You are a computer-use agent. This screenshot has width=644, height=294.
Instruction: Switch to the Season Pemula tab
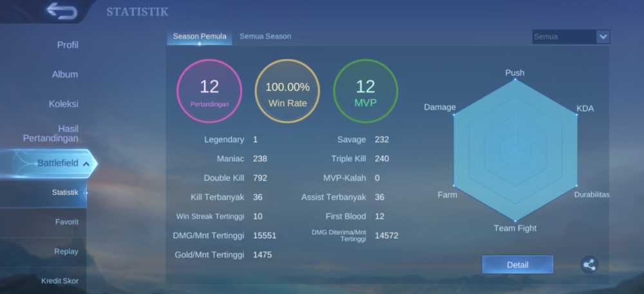click(x=200, y=37)
